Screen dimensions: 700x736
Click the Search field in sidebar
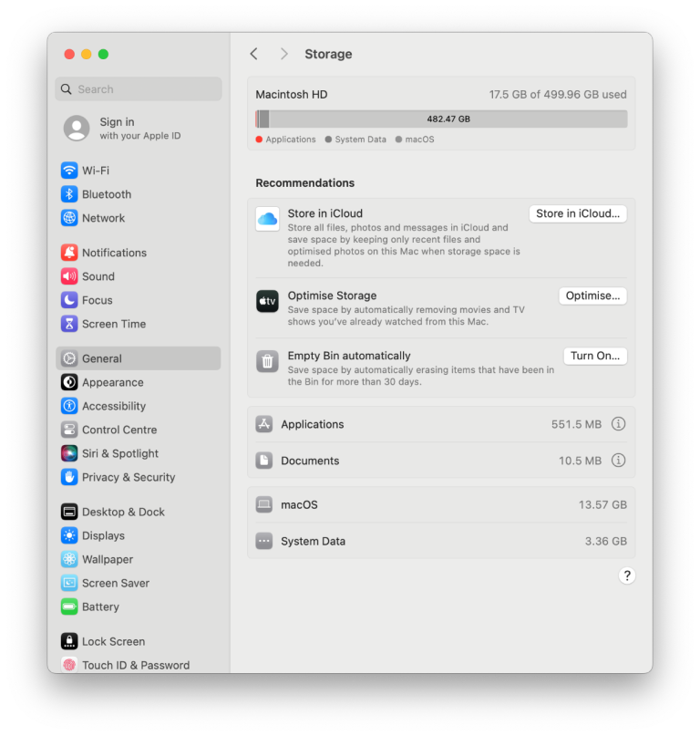tap(139, 89)
